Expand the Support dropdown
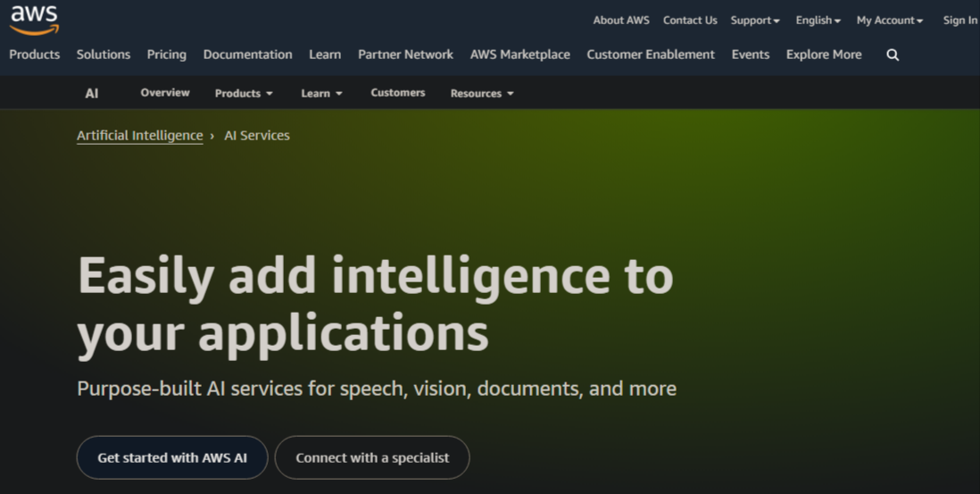The image size is (980, 494). pos(755,20)
